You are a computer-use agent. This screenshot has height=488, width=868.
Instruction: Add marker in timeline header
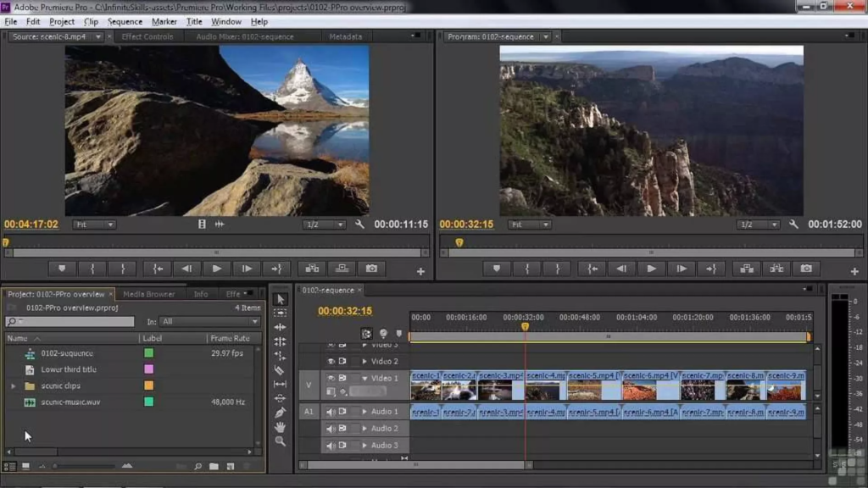tap(398, 334)
